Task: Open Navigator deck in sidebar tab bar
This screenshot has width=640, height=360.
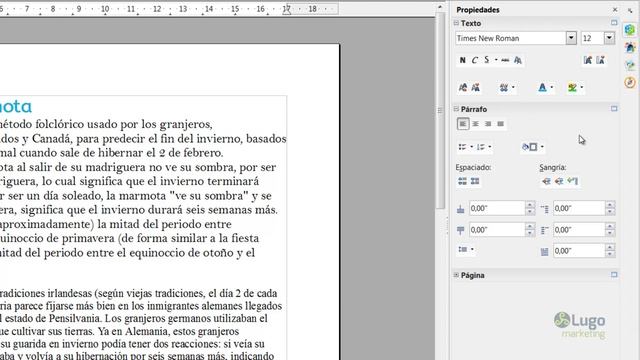Action: click(x=630, y=82)
